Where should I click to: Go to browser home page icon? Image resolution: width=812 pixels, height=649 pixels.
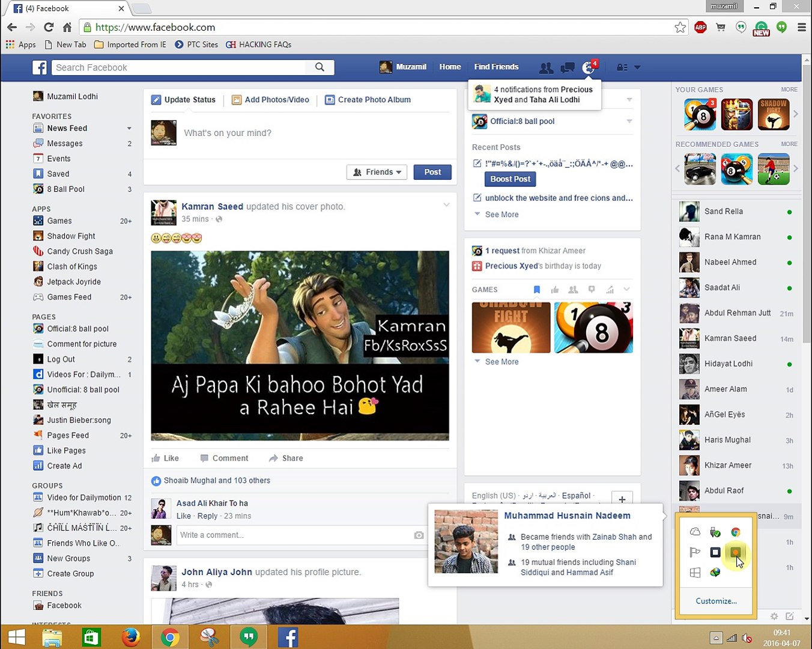67,27
